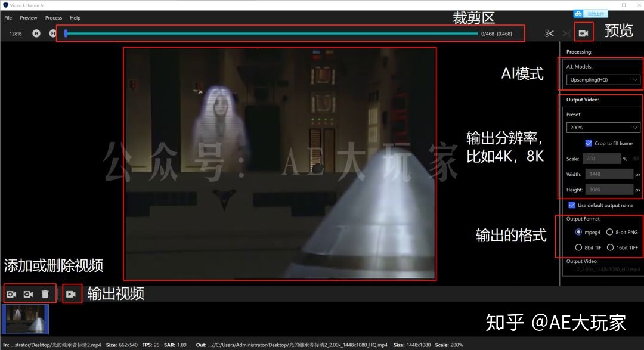Viewport: 644px width, 350px height.
Task: Click the blue cloud upload badge
Action: tap(590, 14)
